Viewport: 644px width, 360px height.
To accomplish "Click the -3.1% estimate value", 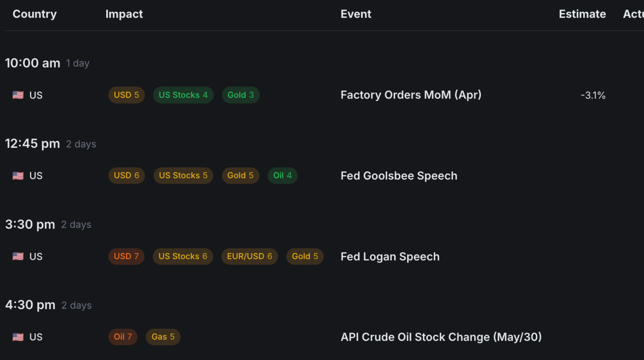I will [593, 96].
